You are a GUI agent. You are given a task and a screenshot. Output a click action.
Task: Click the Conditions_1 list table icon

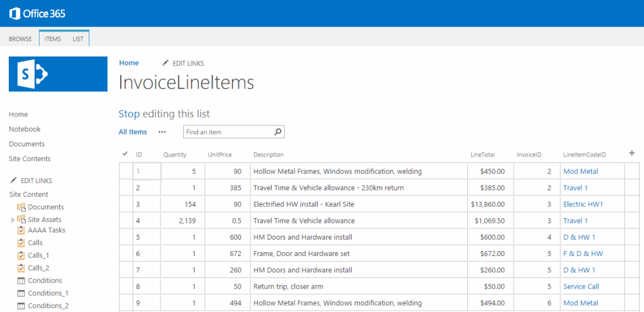point(21,294)
